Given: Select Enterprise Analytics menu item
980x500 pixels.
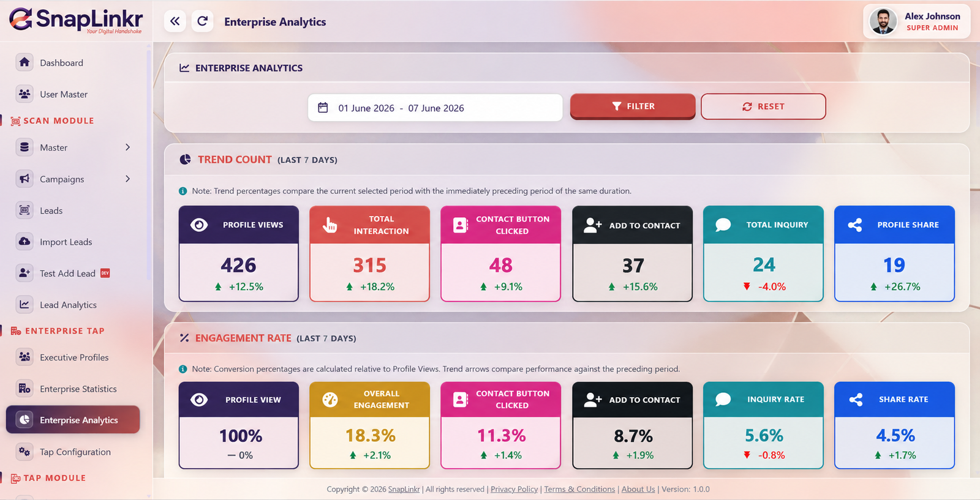Looking at the screenshot, I should click(73, 420).
